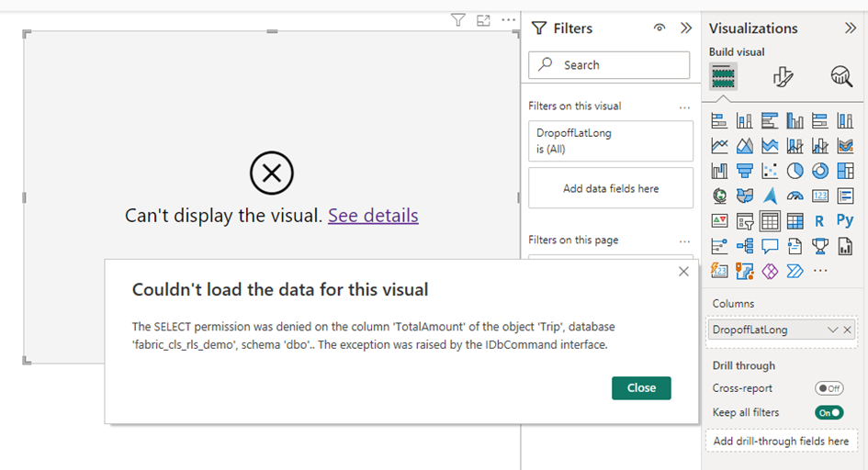The width and height of the screenshot is (868, 470).
Task: Collapse the Visualizations pane
Action: click(850, 28)
